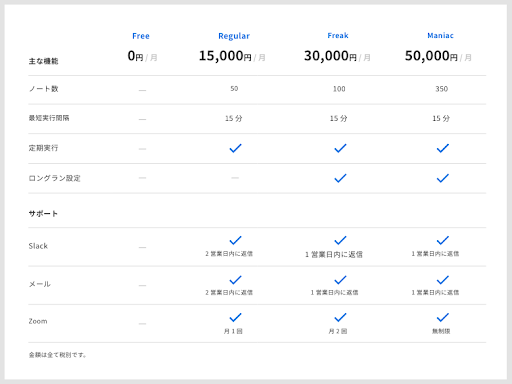Click the Freak plan メール support checkmark
The image size is (512, 384).
click(x=340, y=280)
